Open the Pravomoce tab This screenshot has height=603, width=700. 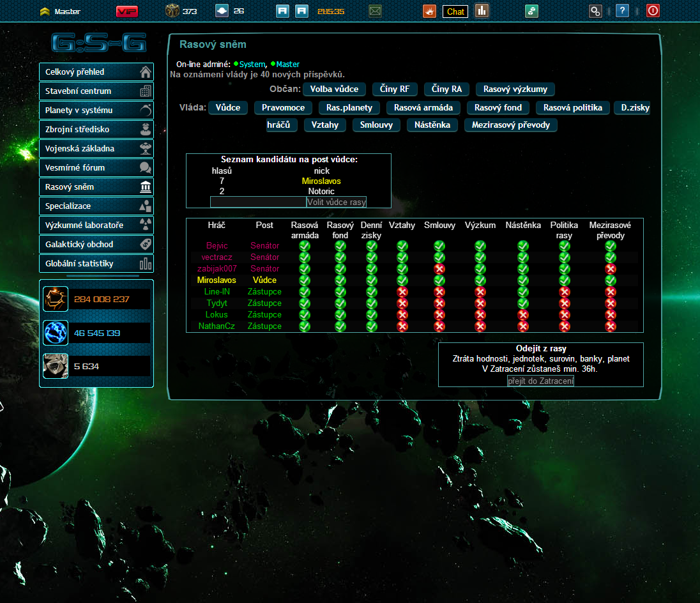click(x=283, y=107)
